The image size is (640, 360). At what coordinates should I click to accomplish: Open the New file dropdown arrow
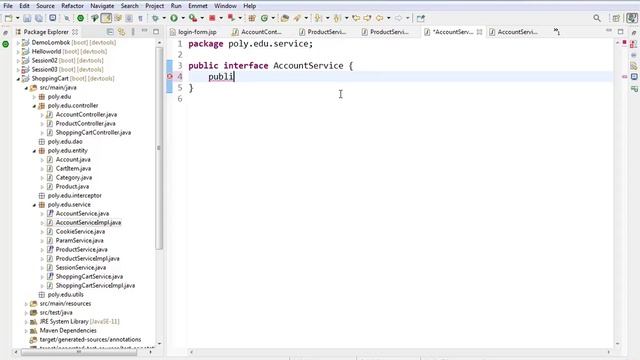tap(17, 18)
